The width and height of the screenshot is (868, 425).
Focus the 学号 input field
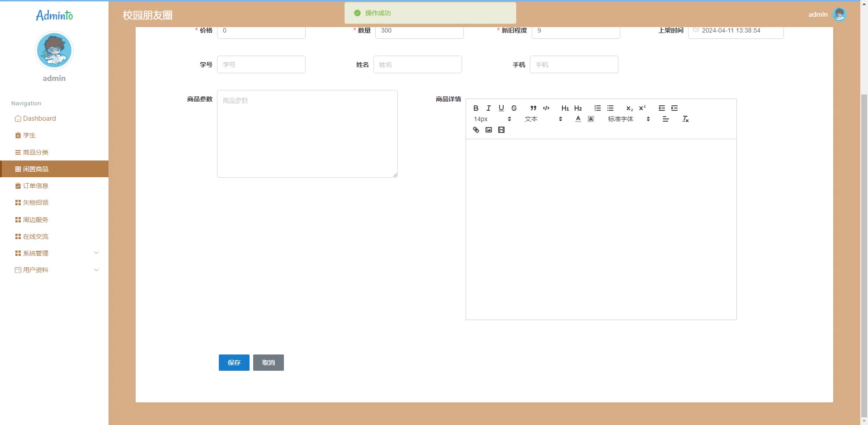pos(261,65)
